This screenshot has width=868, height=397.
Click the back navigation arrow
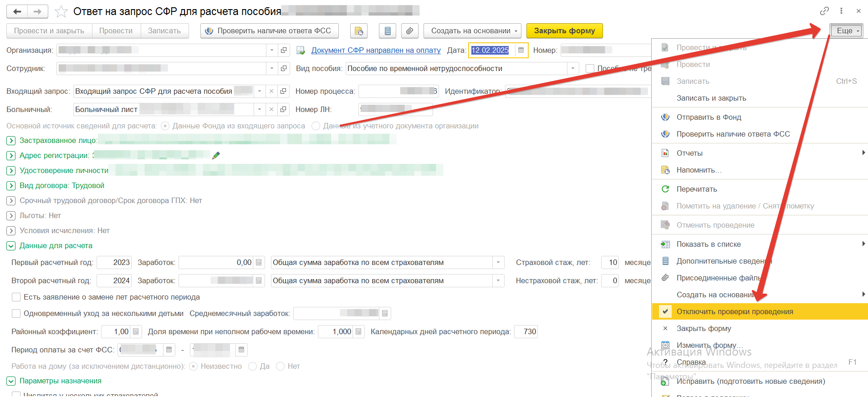pyautogui.click(x=17, y=12)
